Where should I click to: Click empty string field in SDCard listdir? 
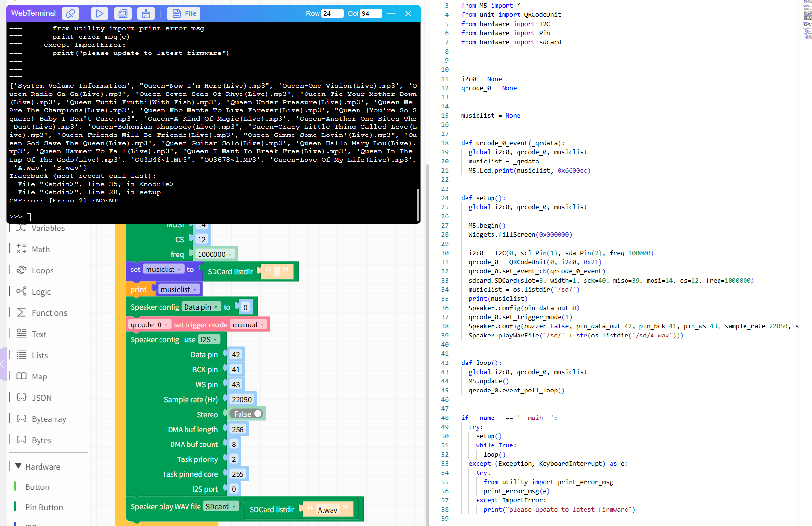tap(277, 271)
